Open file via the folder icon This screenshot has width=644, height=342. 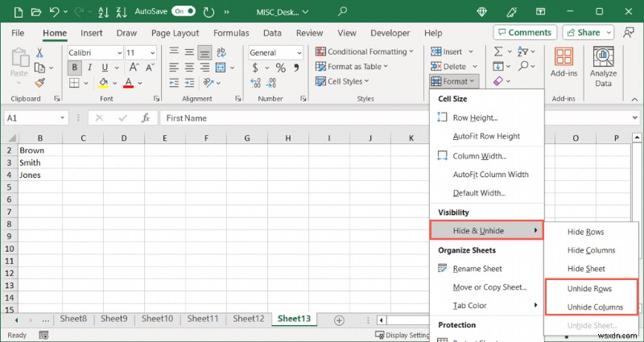[35, 12]
